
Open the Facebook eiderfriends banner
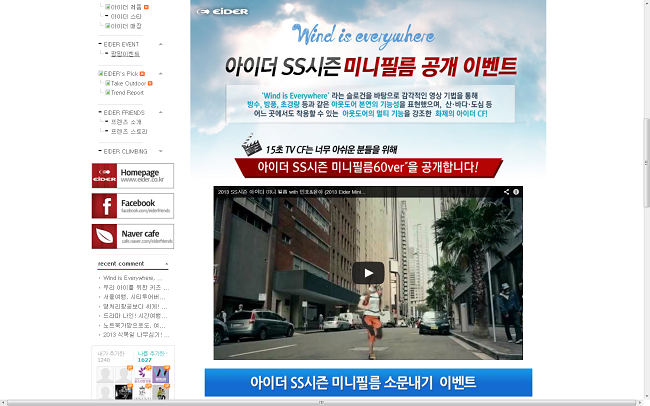coord(133,206)
